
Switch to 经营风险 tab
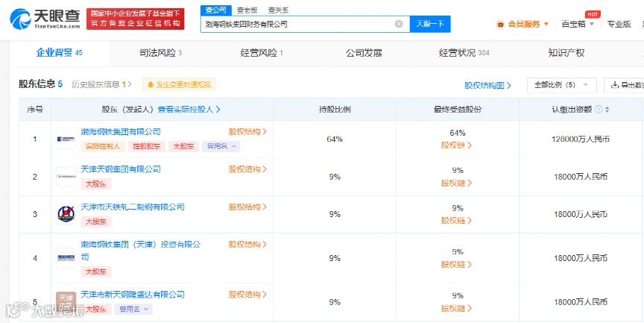click(x=261, y=53)
